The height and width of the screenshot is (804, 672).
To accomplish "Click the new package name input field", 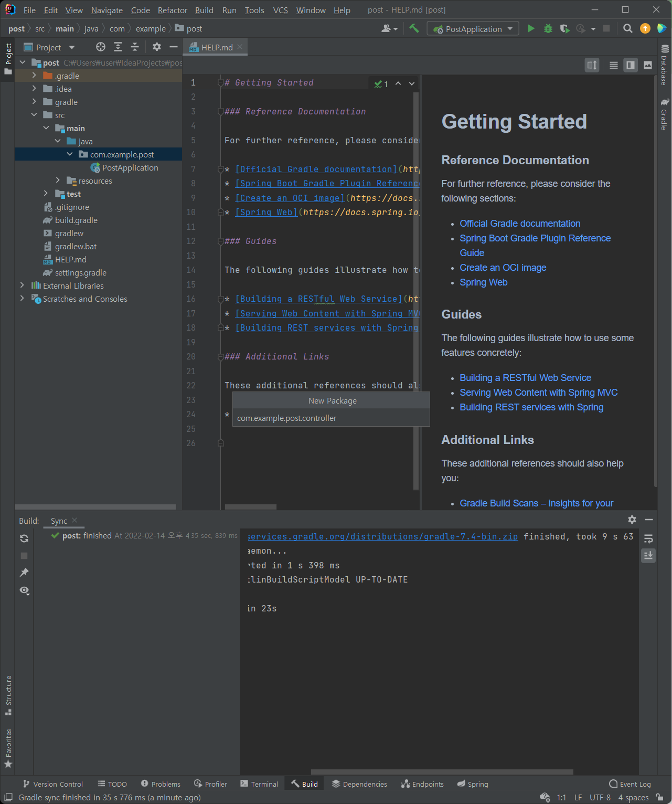I will point(331,418).
